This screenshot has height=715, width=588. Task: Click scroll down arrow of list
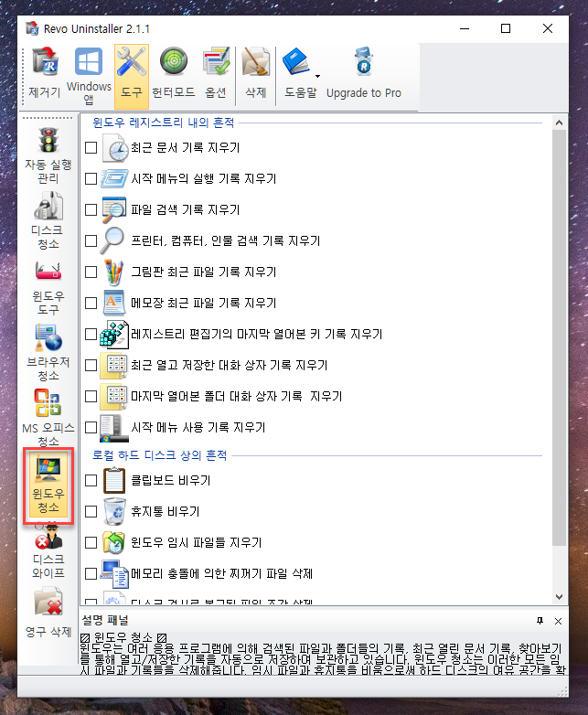pos(560,597)
